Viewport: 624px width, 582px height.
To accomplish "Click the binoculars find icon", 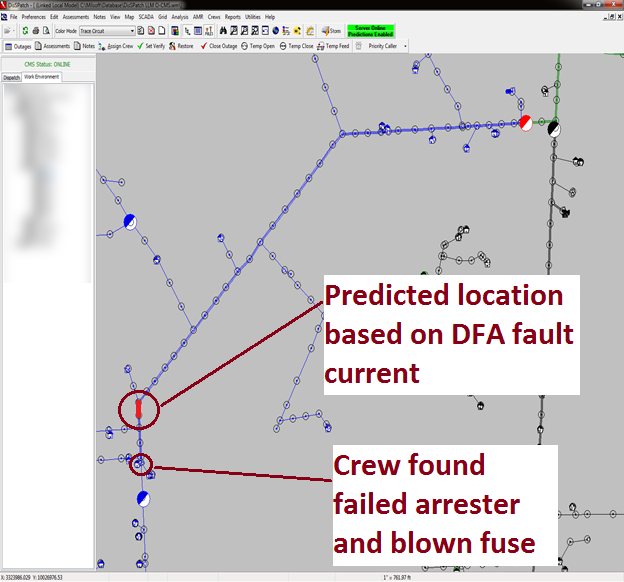I will (223, 31).
